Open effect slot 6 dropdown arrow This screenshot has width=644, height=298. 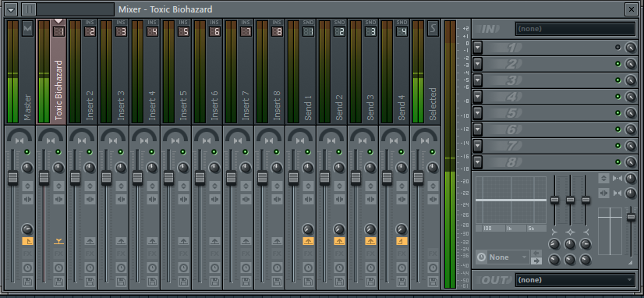[477, 129]
